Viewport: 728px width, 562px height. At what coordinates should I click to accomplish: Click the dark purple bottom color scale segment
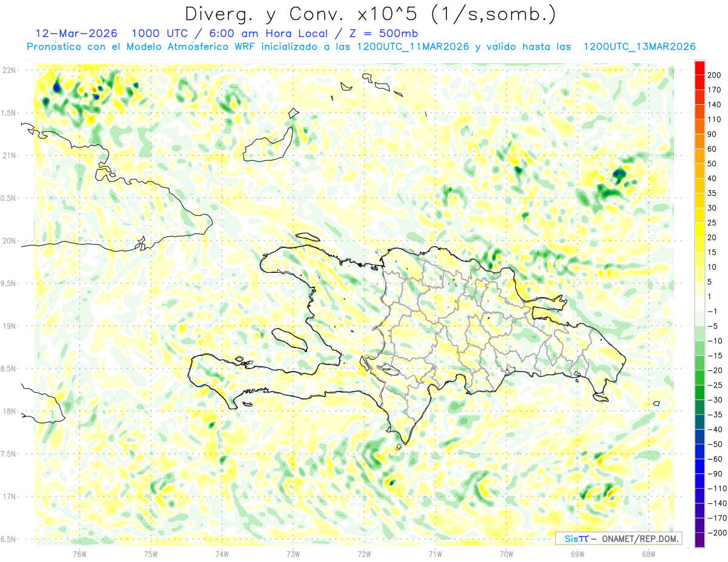(699, 540)
